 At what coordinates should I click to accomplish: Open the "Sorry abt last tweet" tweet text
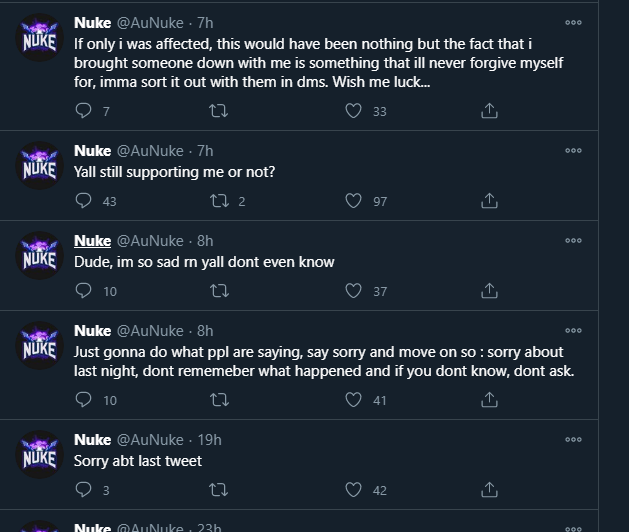(x=138, y=461)
